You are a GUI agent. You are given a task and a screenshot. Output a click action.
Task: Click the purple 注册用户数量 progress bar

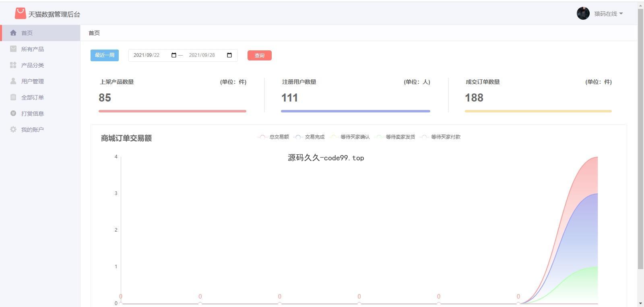point(355,111)
